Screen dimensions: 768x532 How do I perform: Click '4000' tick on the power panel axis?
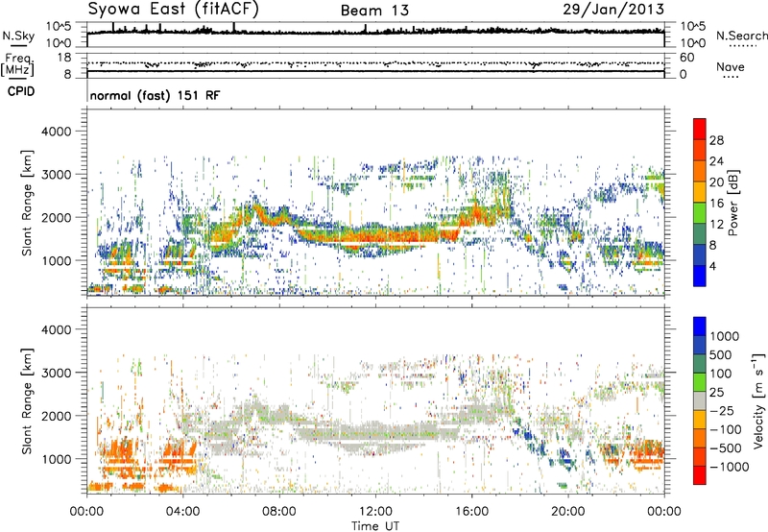point(56,132)
